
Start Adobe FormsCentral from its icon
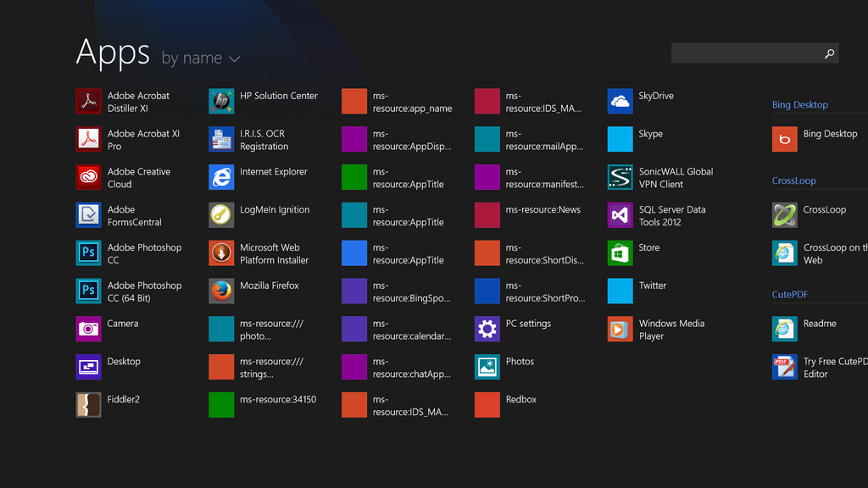(x=88, y=215)
